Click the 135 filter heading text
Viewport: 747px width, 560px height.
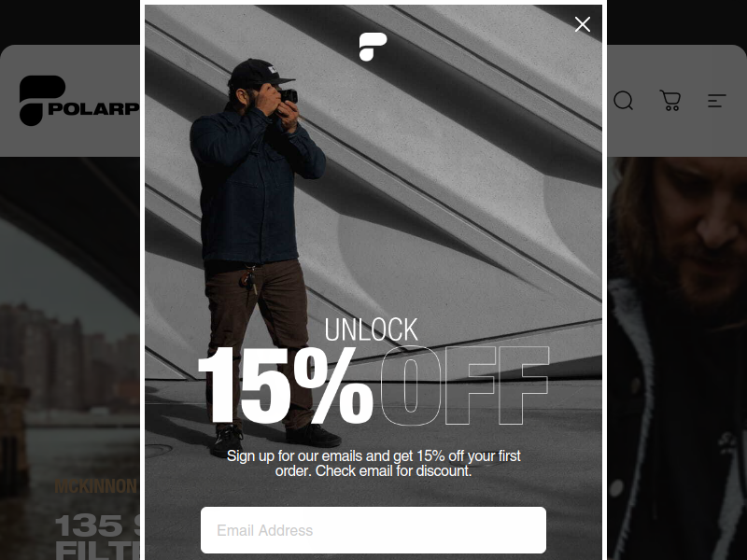coord(98,538)
